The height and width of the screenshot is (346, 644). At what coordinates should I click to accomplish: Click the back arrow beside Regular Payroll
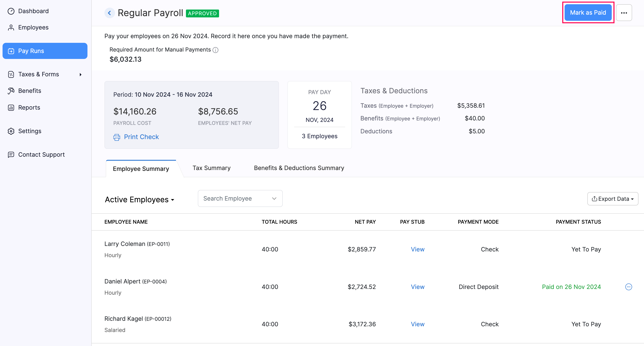(x=110, y=13)
